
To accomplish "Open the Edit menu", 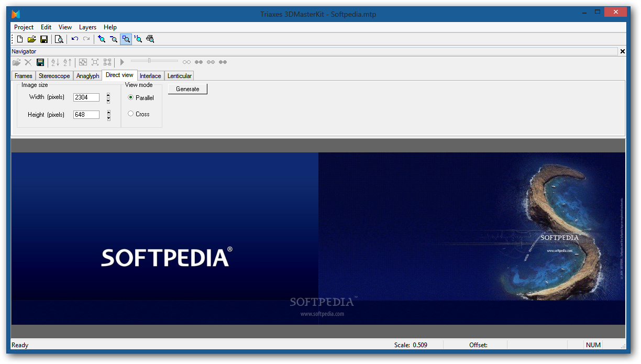I will [x=46, y=27].
